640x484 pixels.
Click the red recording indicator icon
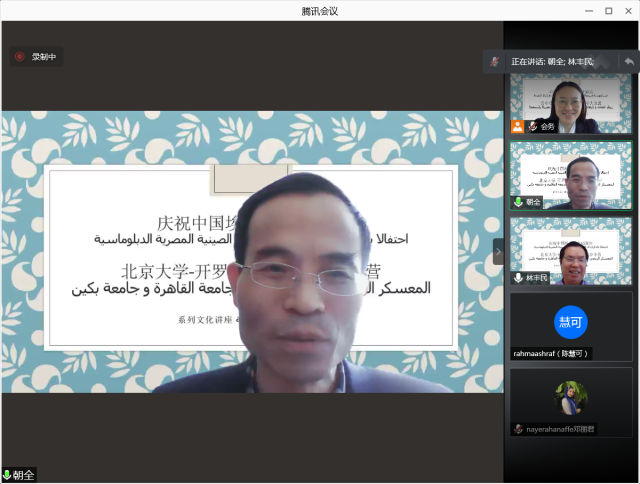pos(19,57)
